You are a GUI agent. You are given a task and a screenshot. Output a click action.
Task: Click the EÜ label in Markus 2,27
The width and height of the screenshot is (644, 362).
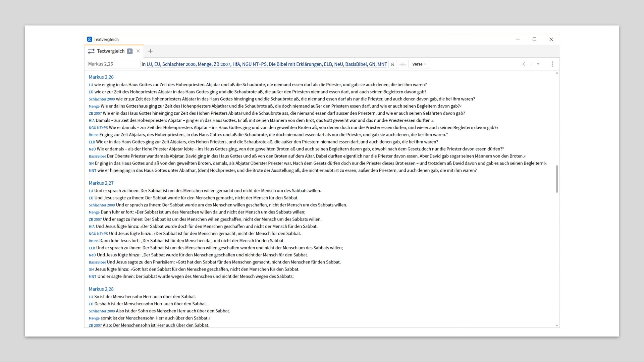click(91, 198)
